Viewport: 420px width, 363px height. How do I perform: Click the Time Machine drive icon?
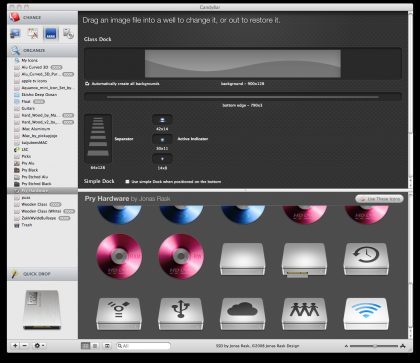coord(366,259)
